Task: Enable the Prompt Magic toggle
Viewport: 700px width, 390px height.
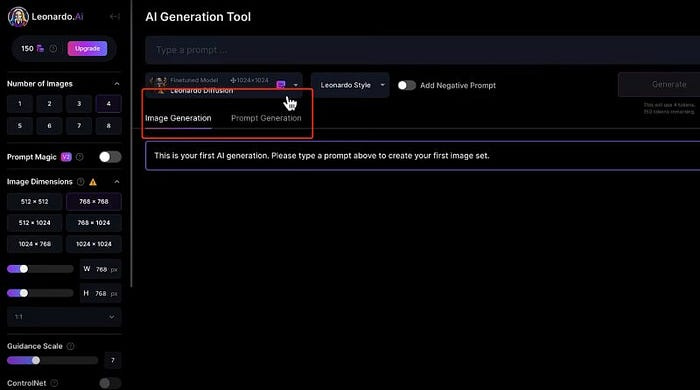Action: [110, 157]
